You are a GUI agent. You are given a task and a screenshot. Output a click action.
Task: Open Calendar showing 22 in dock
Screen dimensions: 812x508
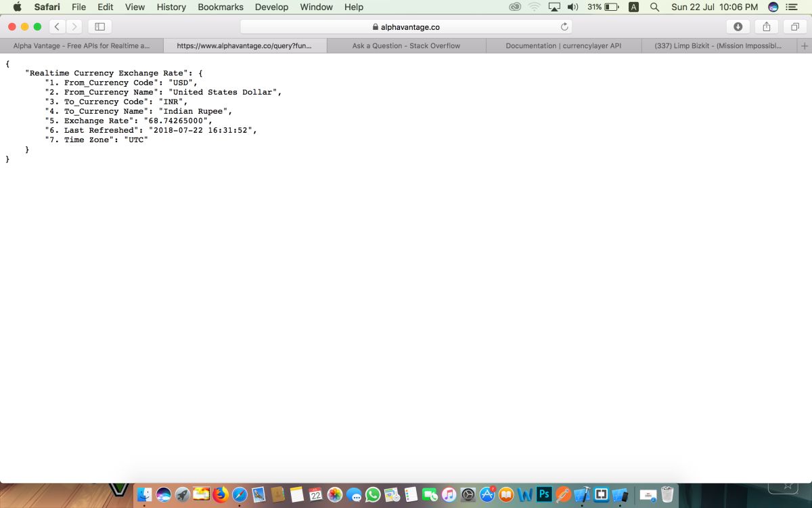316,494
